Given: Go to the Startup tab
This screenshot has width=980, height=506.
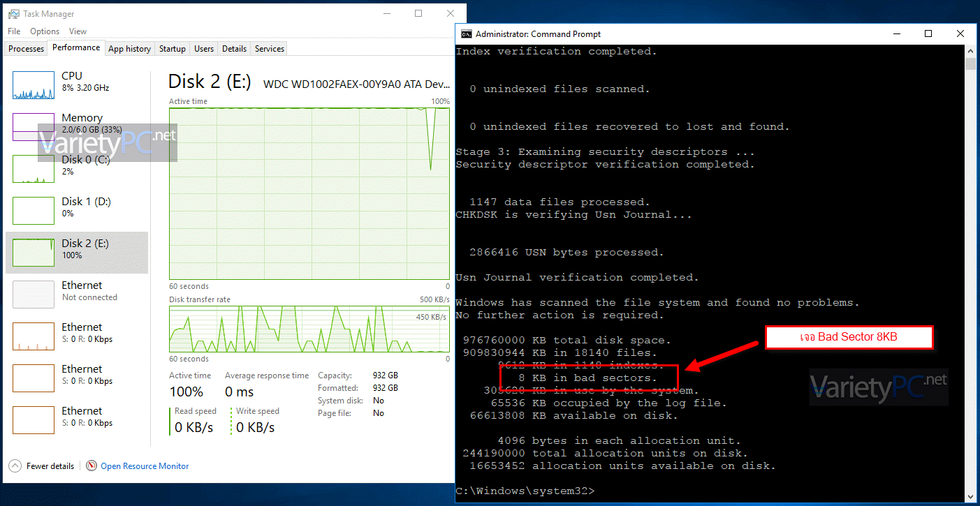Looking at the screenshot, I should tap(172, 49).
